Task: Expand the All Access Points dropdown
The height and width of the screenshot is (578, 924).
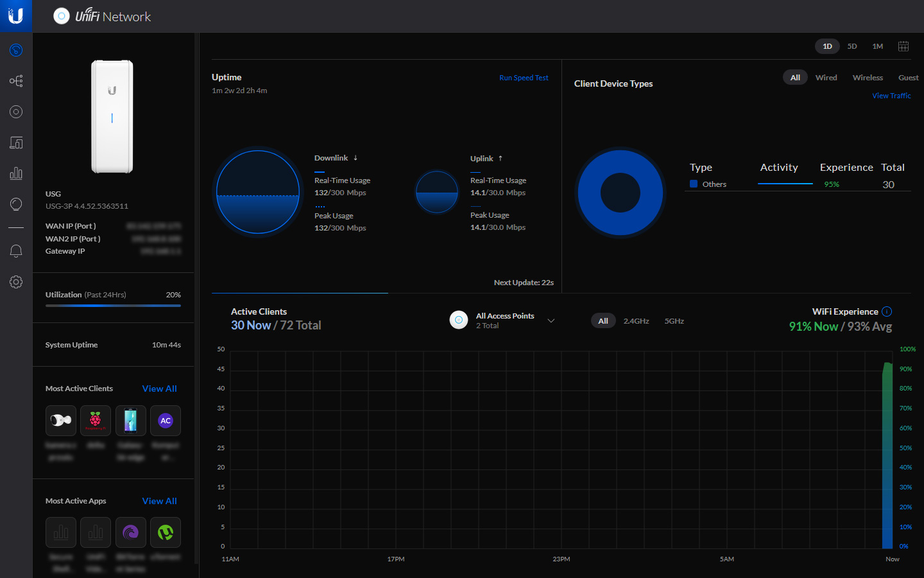Action: coord(551,320)
